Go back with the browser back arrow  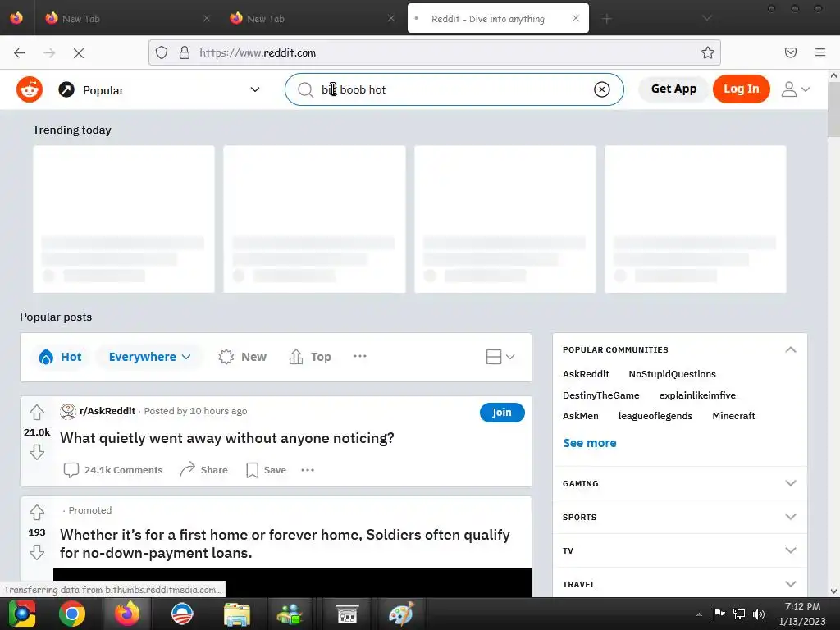pos(20,52)
